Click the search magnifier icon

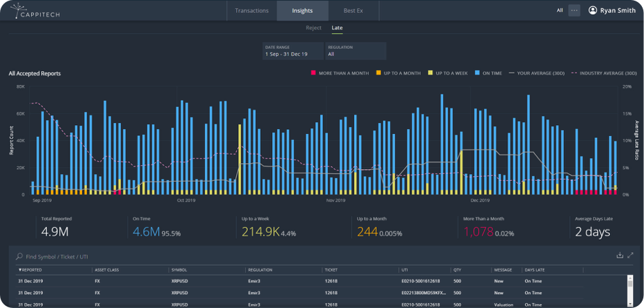[x=19, y=256]
